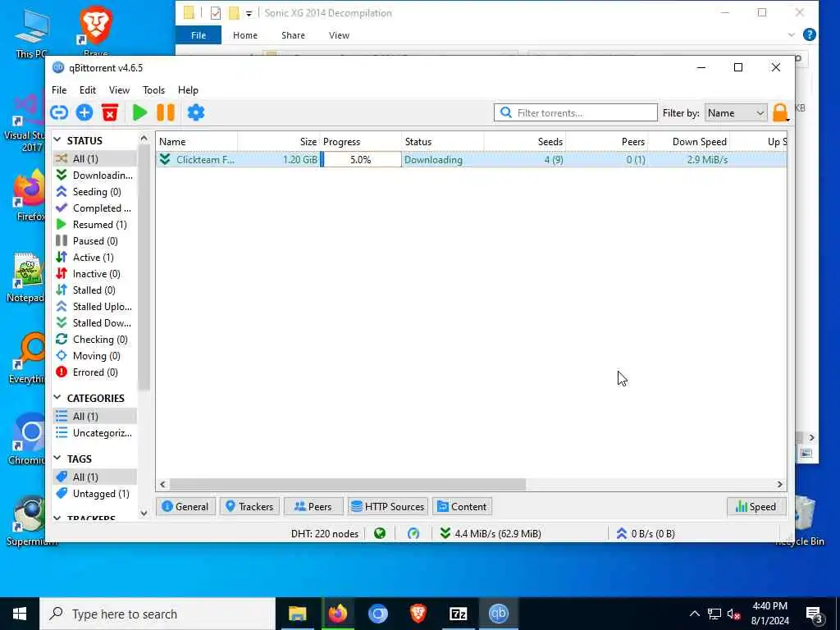This screenshot has width=840, height=630.
Task: Select the Uncategorized category
Action: [95, 433]
